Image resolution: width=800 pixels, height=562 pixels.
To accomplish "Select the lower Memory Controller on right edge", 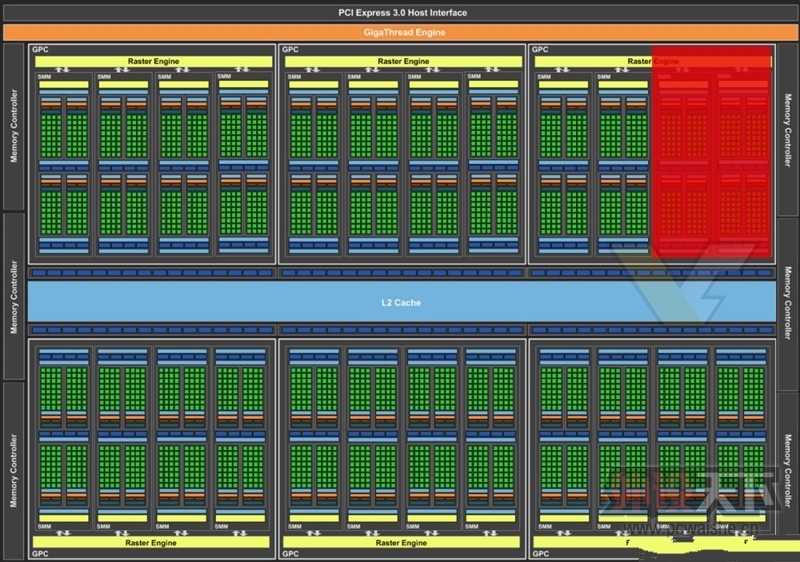I will coord(788,470).
